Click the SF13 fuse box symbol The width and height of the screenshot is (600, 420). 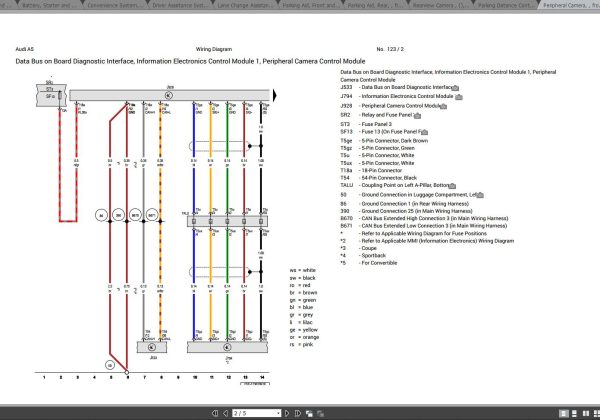coord(51,96)
